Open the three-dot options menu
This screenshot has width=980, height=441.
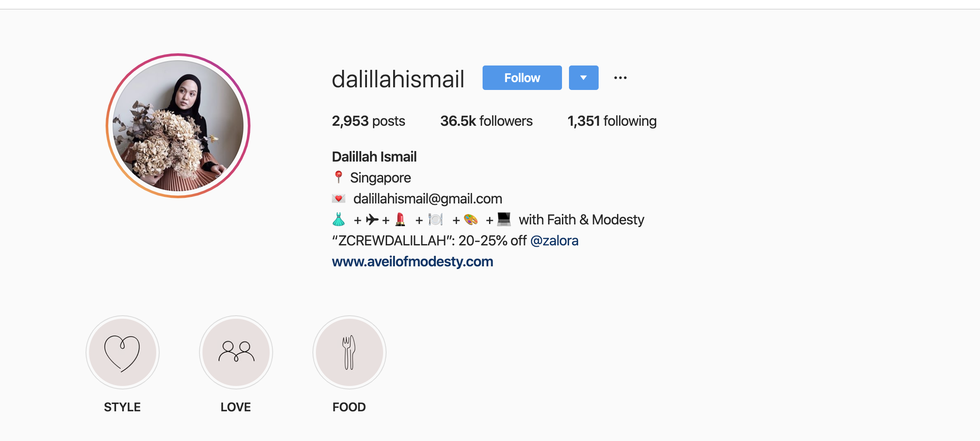pos(620,78)
